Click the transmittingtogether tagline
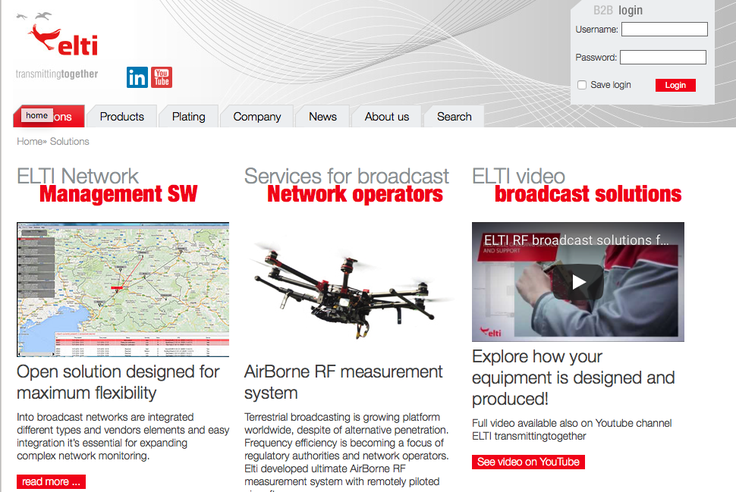 coord(57,74)
